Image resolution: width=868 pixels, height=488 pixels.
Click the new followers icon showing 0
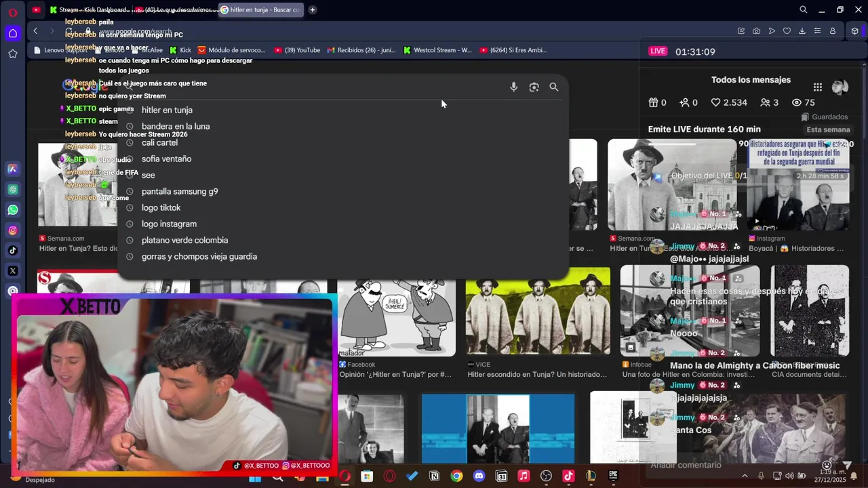tap(689, 102)
